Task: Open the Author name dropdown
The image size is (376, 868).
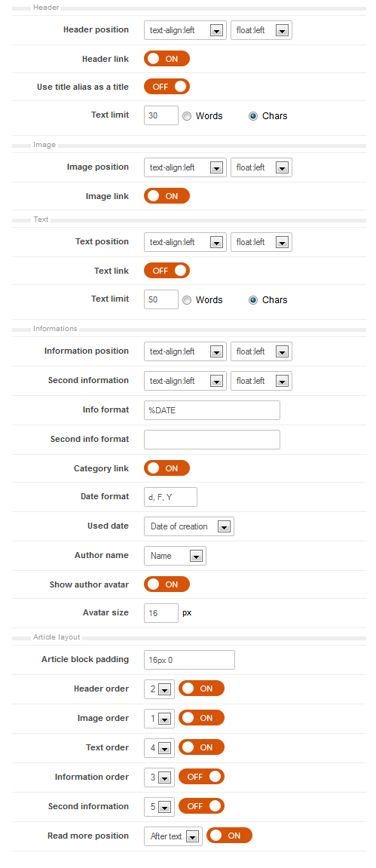Action: [175, 556]
